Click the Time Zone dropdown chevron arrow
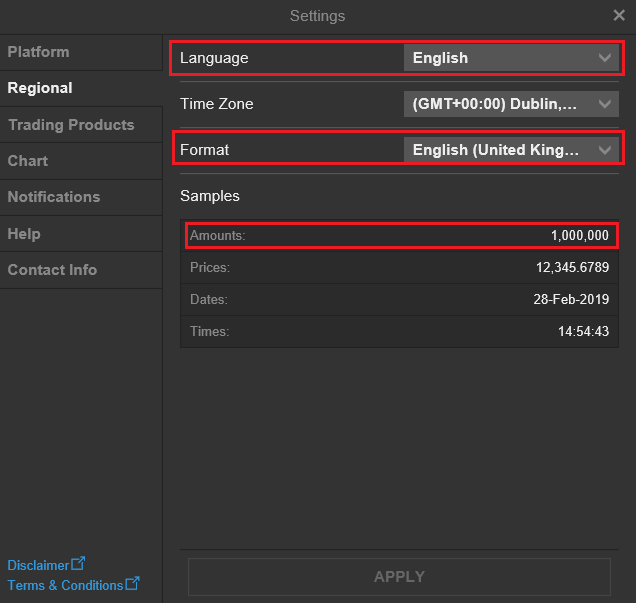Screen dimensions: 636x603 click(604, 104)
